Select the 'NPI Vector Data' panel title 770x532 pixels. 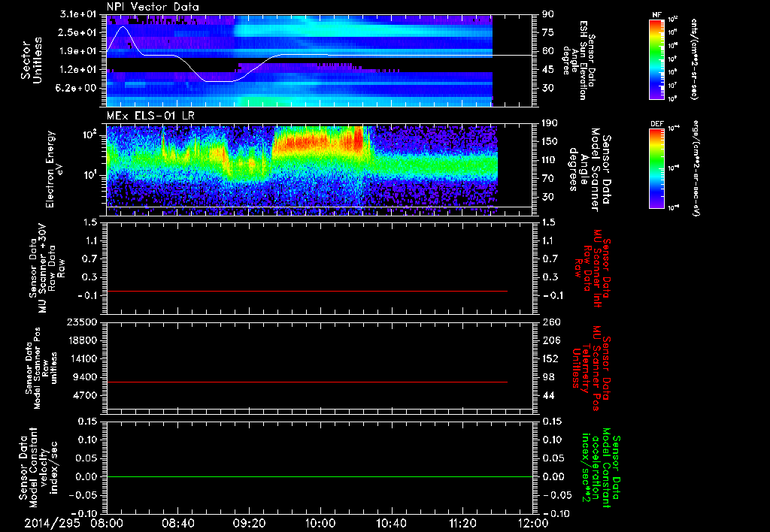153,7
